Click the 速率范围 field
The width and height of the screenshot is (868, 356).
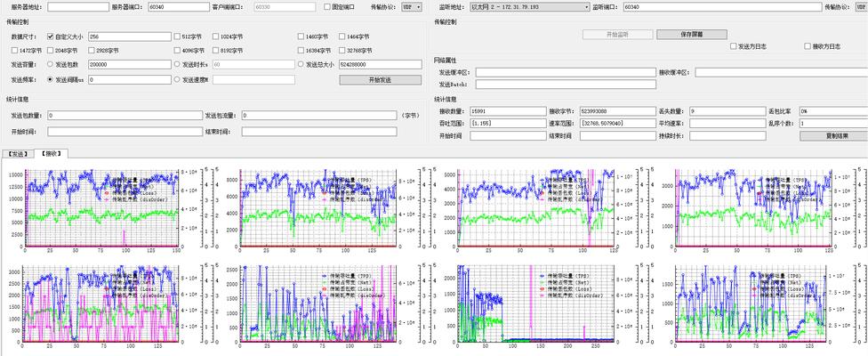tap(617, 124)
